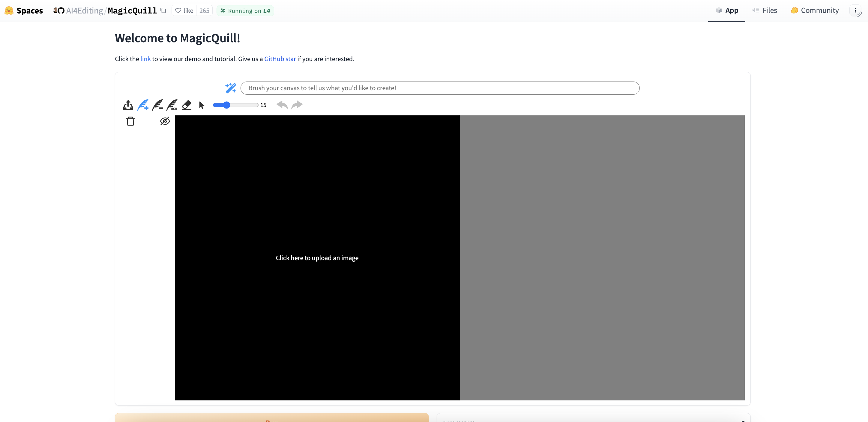Select the eraser tool
The width and height of the screenshot is (868, 422).
pyautogui.click(x=186, y=105)
